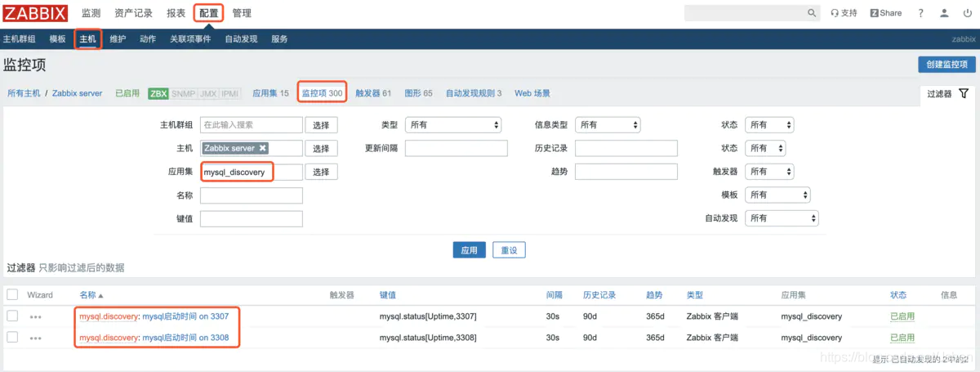
Task: Click 选择 button next to 主机群组
Action: 321,125
